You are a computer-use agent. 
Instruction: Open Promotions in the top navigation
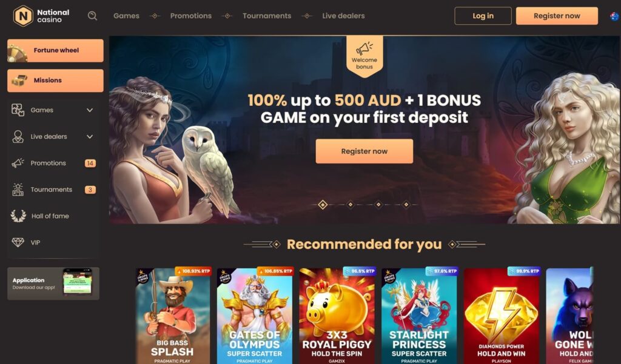click(x=191, y=16)
